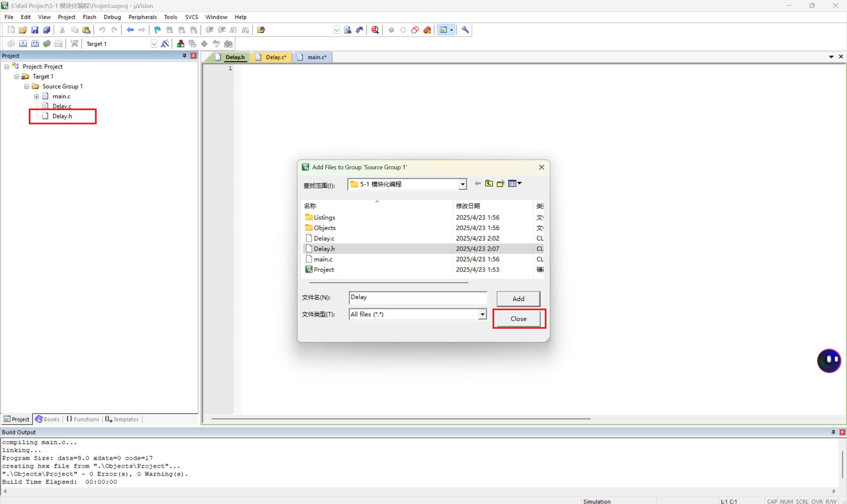
Task: Click the Add button in dialog
Action: [518, 299]
